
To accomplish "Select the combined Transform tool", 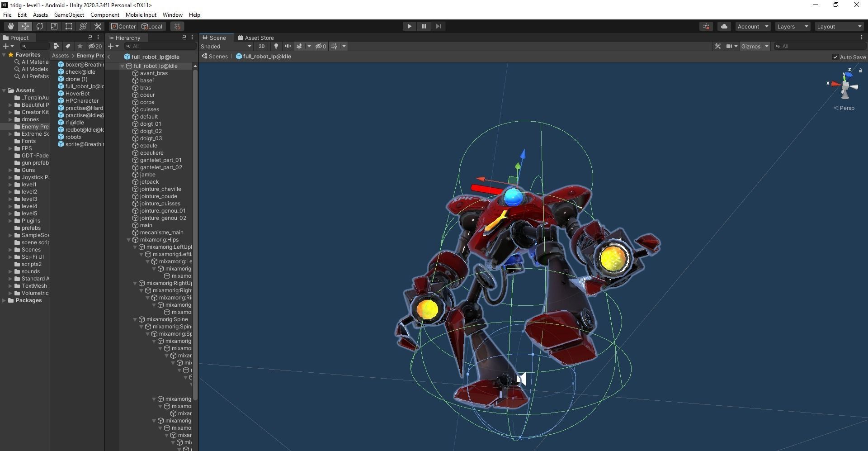I will click(x=83, y=26).
